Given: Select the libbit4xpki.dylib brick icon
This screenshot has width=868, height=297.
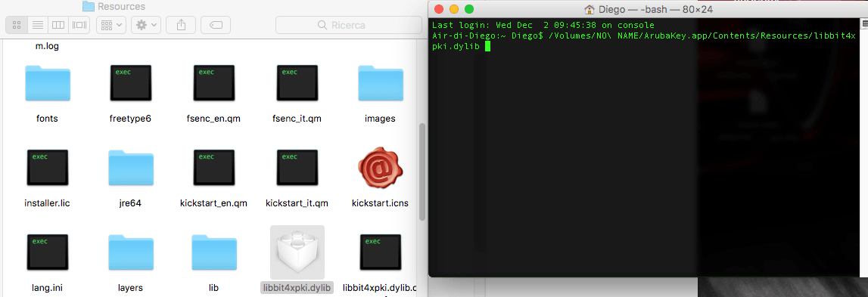Looking at the screenshot, I should coord(297,252).
